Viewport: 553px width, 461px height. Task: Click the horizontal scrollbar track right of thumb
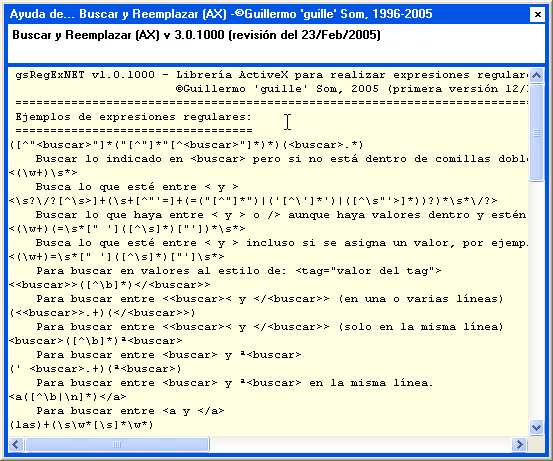click(360, 444)
